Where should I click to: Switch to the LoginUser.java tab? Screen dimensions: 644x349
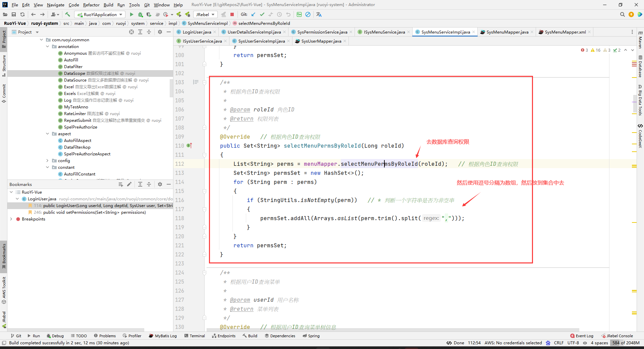pos(197,32)
